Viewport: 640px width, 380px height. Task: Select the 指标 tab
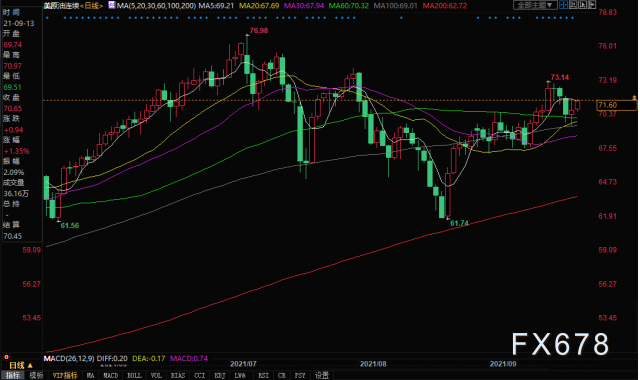(x=13, y=375)
